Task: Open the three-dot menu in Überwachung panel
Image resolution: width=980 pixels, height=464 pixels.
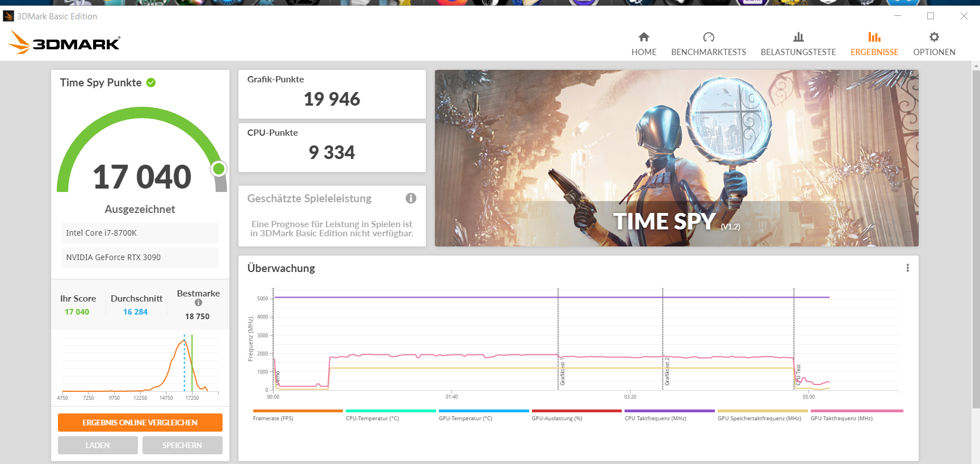Action: pyautogui.click(x=907, y=268)
